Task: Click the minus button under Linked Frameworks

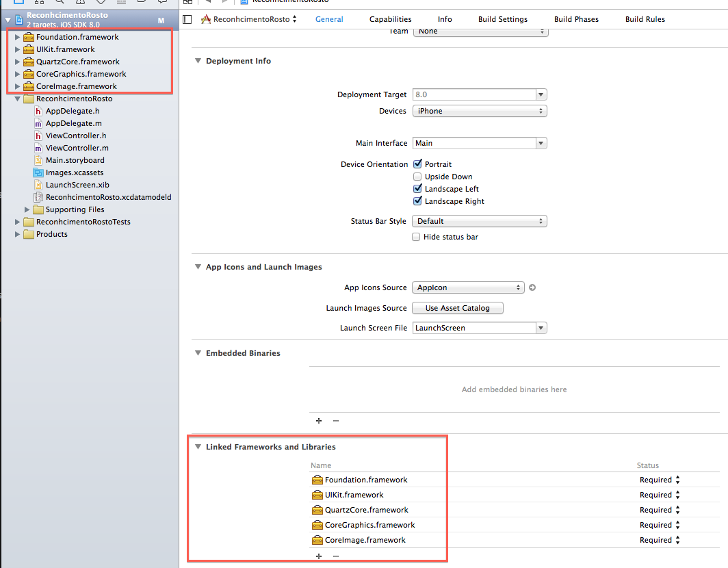Action: point(336,556)
